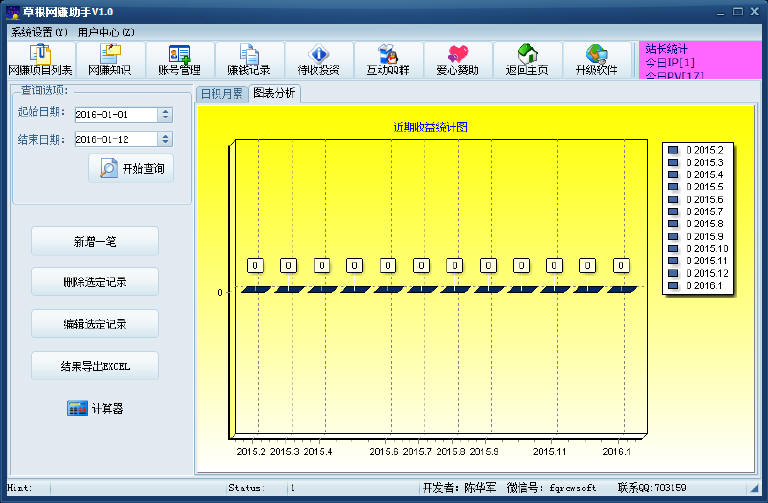Click the 2015.2 legend color swatch
The image size is (768, 503).
[673, 150]
